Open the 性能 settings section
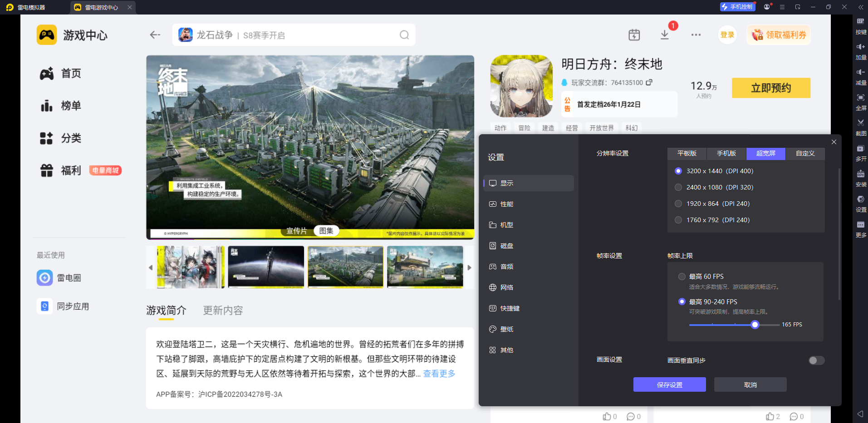The height and width of the screenshot is (423, 868). [x=507, y=204]
